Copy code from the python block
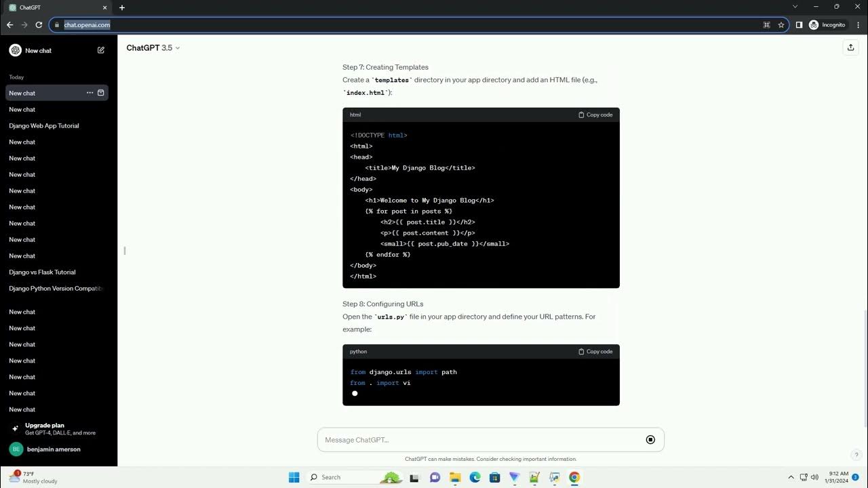 point(595,351)
